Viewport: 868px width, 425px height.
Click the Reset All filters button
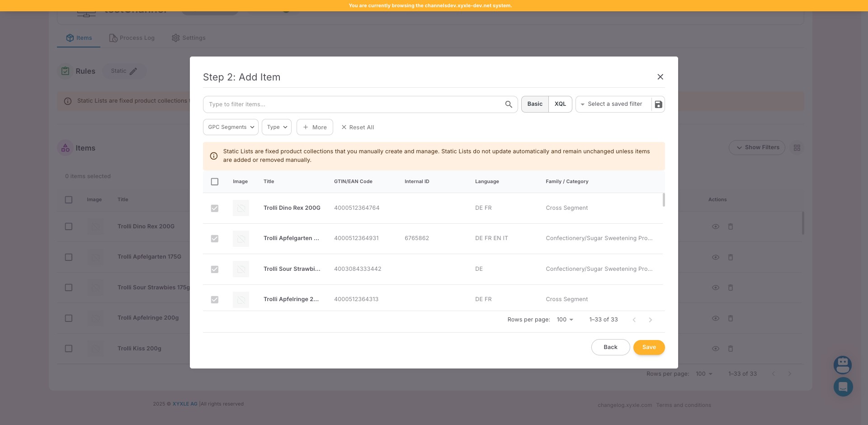(x=358, y=127)
